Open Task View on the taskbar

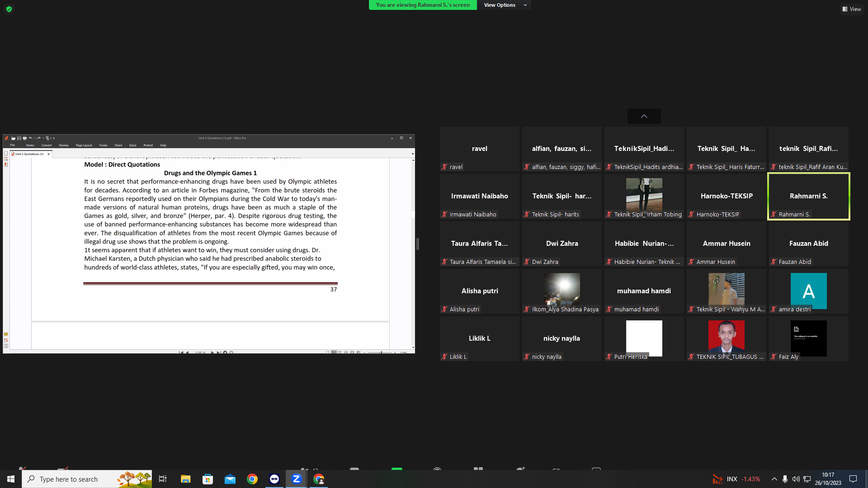[x=163, y=479]
